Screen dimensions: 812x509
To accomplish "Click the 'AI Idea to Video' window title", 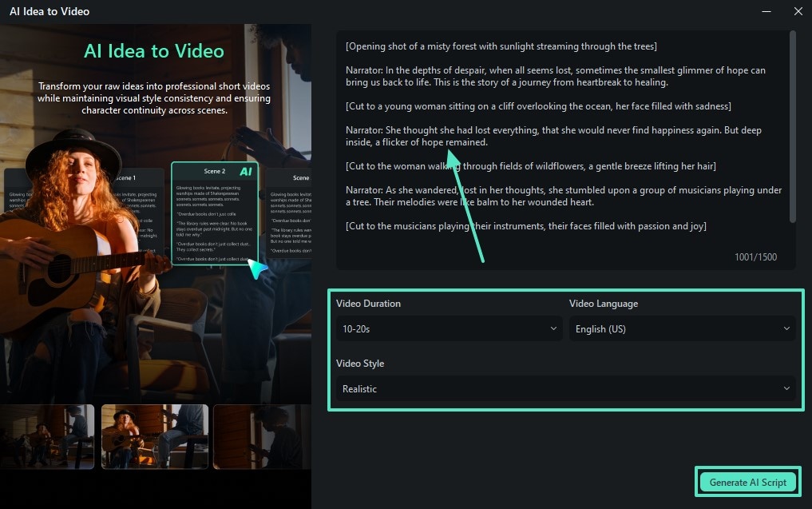I will click(x=50, y=11).
